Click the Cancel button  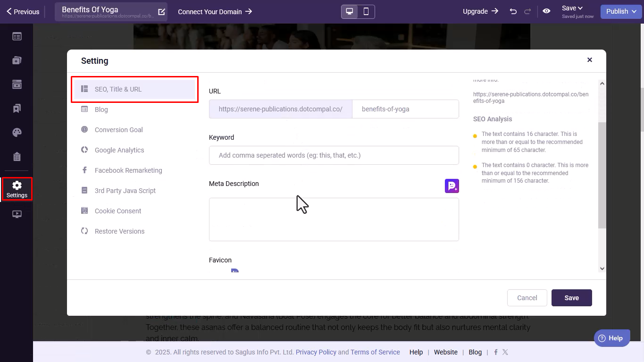point(527,298)
